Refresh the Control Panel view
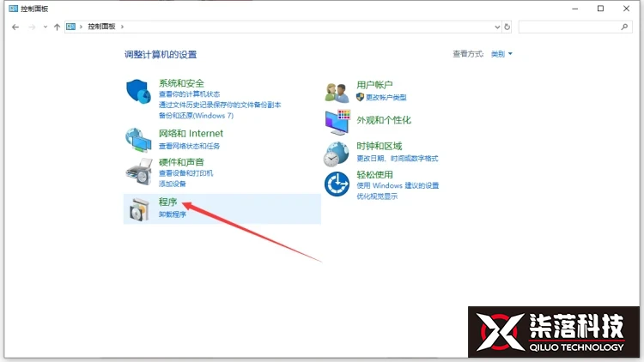Viewport: 644px width, 362px height. click(507, 27)
